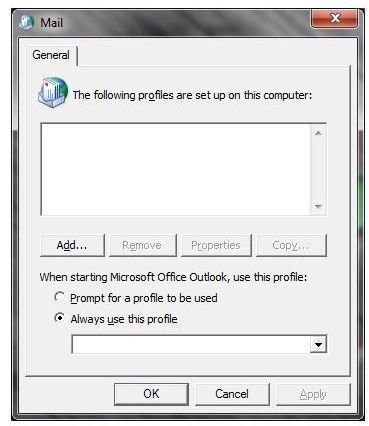Click the Mail title bar text
The image size is (369, 426).
[51, 23]
